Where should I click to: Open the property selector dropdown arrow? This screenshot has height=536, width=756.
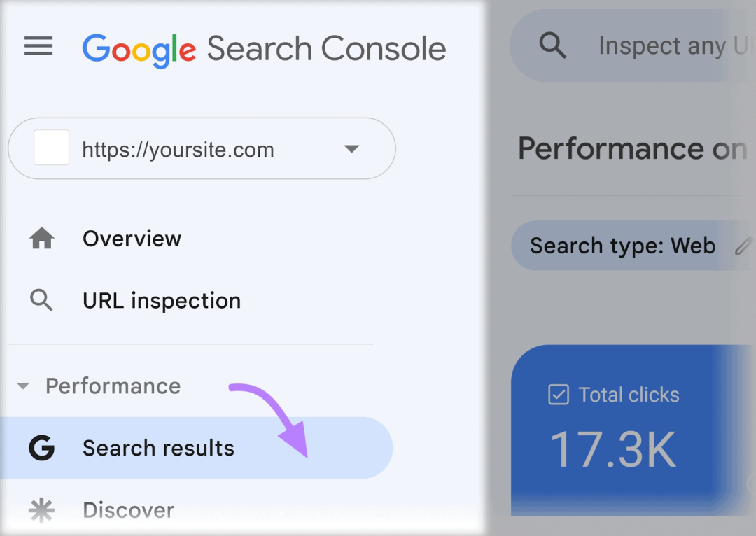351,148
